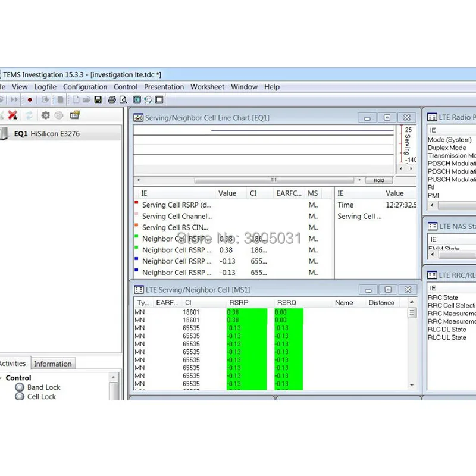Click the line chart horizontal scrollbar thumb

click(x=274, y=180)
